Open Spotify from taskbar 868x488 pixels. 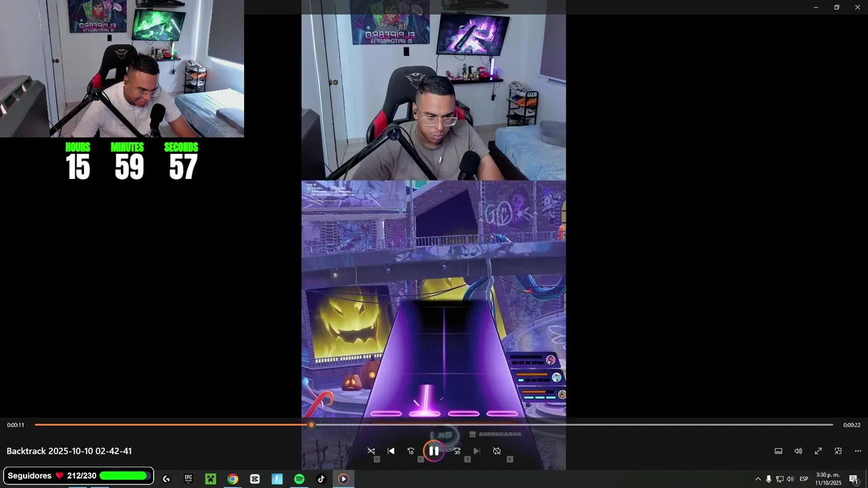pyautogui.click(x=299, y=479)
